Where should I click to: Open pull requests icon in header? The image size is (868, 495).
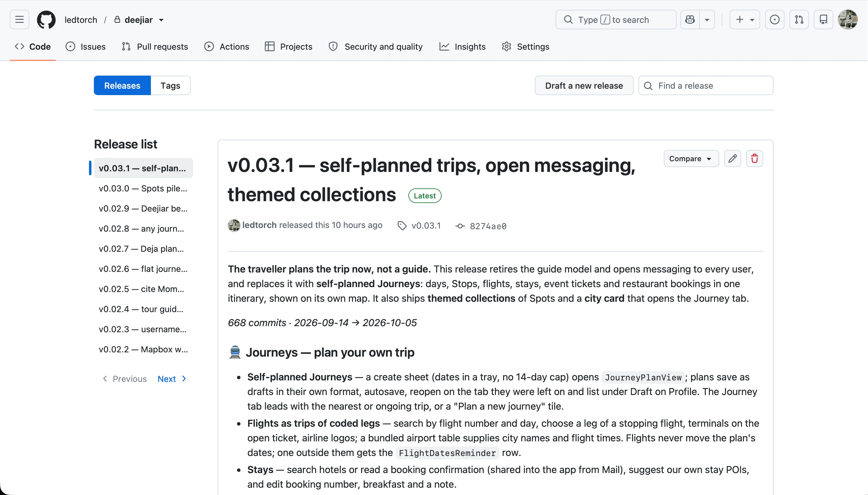coord(799,20)
